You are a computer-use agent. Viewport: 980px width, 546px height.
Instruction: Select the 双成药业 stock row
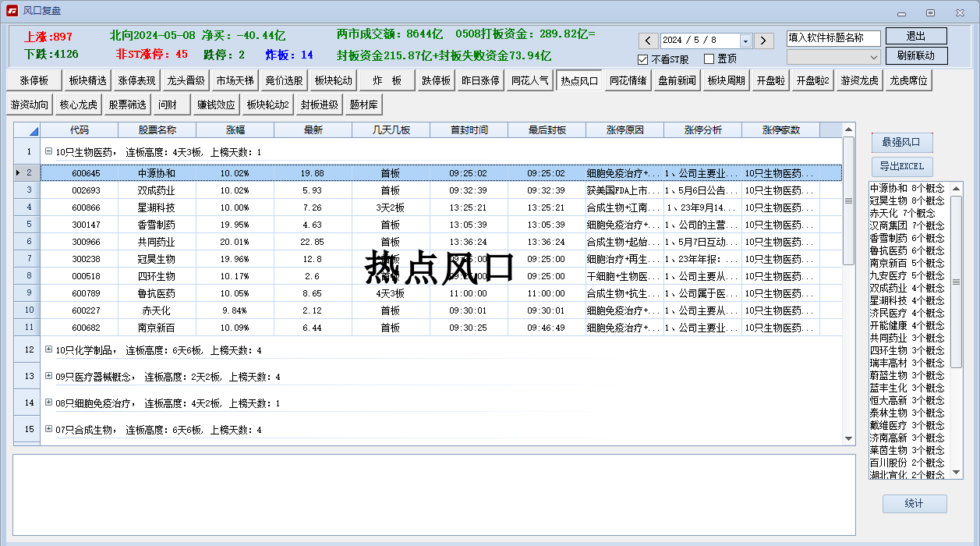click(x=441, y=190)
